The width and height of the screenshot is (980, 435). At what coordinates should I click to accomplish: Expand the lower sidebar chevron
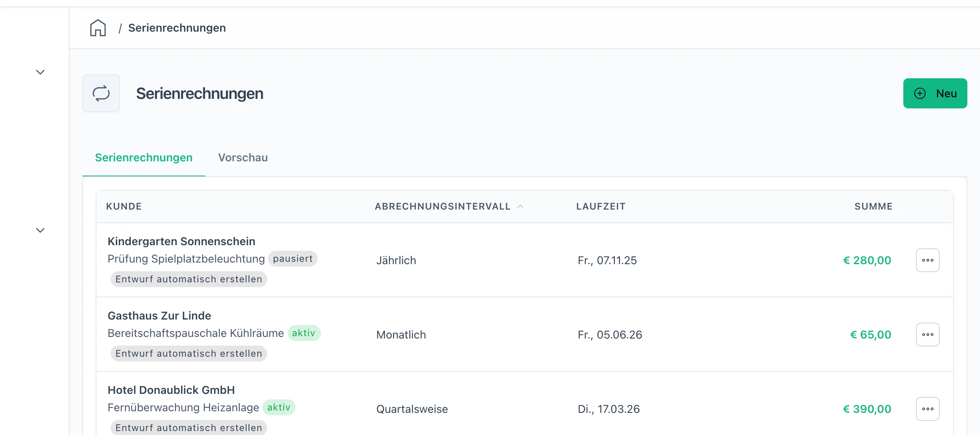pyautogui.click(x=40, y=230)
